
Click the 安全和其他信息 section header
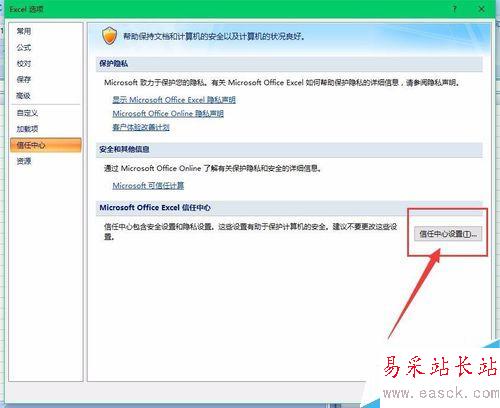tap(289, 149)
